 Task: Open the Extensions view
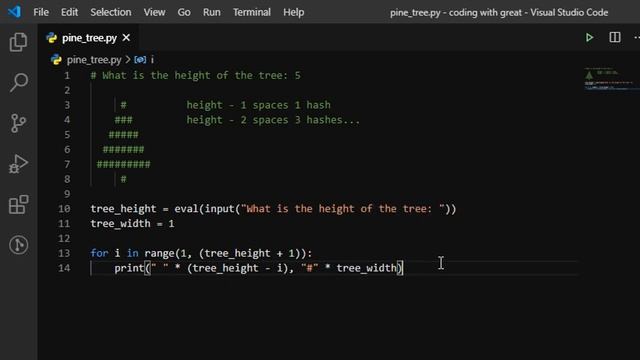18,204
